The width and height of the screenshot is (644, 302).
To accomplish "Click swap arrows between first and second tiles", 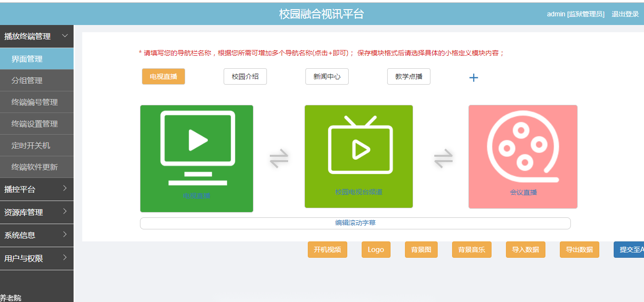I will tap(279, 158).
